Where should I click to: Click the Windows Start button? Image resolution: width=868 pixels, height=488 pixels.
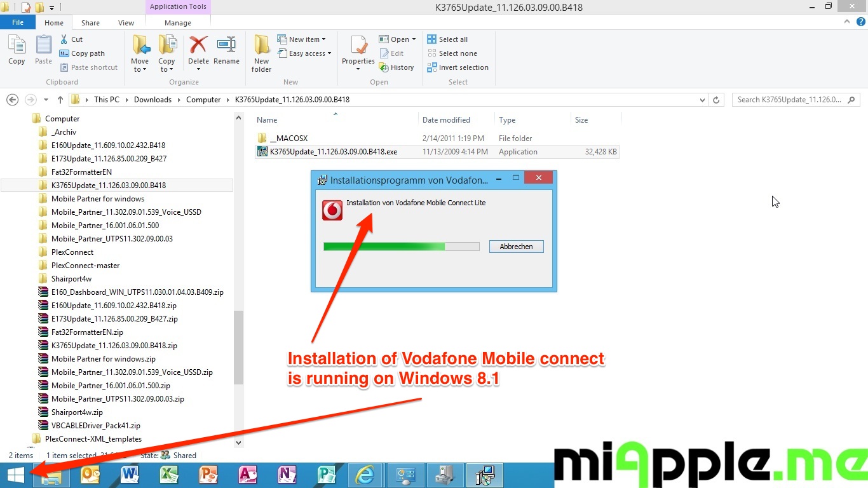pos(16,475)
